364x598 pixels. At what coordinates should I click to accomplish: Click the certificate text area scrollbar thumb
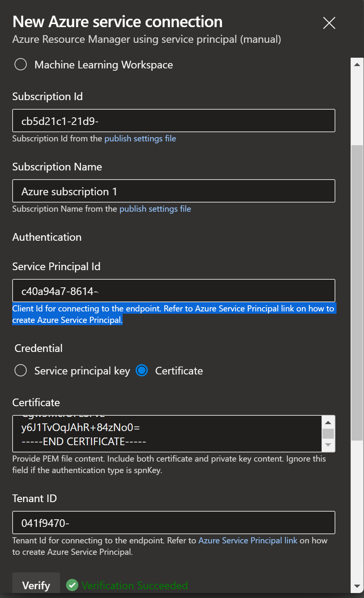pos(328,434)
